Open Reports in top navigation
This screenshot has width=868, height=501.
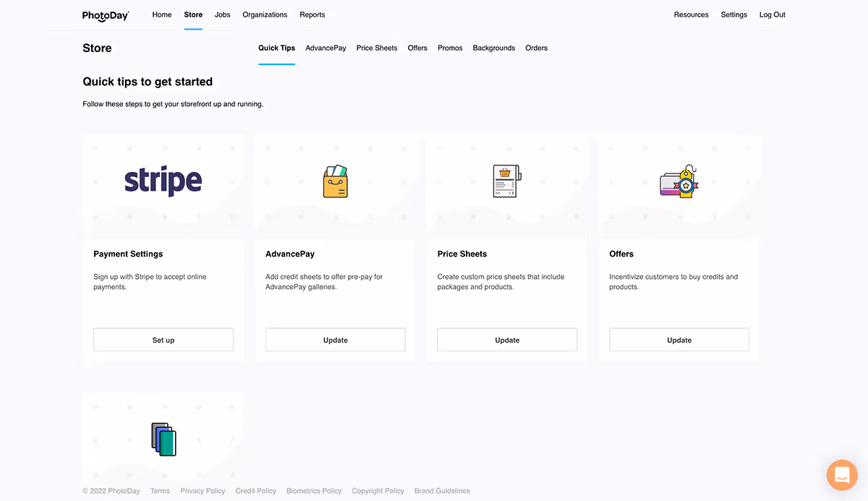coord(312,14)
